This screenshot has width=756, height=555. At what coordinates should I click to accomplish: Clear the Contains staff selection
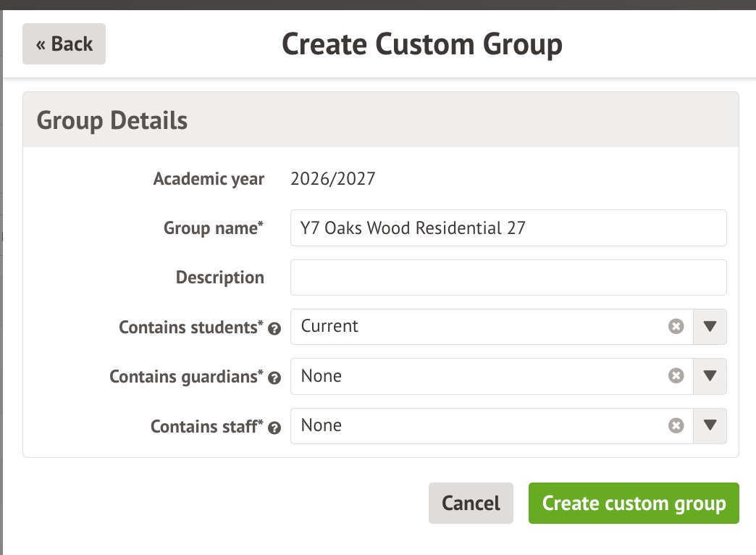676,426
